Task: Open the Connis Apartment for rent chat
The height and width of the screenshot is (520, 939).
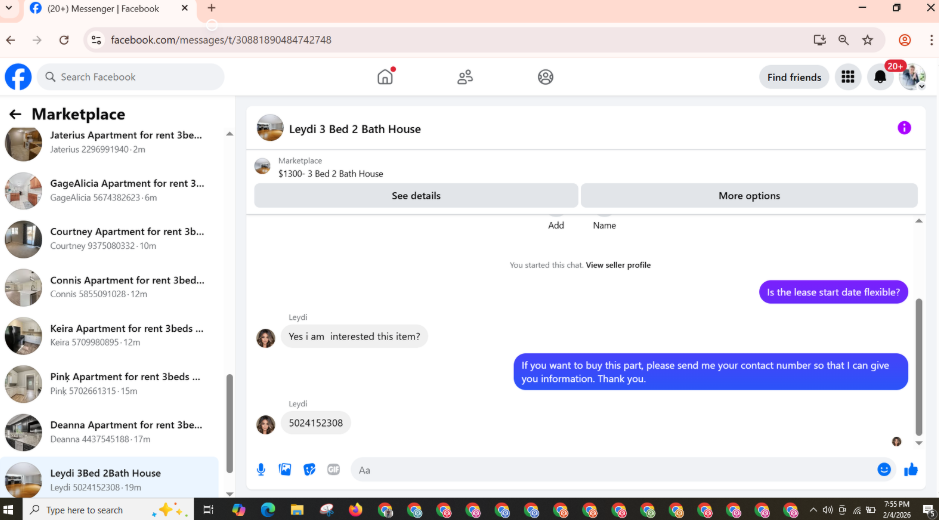Action: (110, 288)
